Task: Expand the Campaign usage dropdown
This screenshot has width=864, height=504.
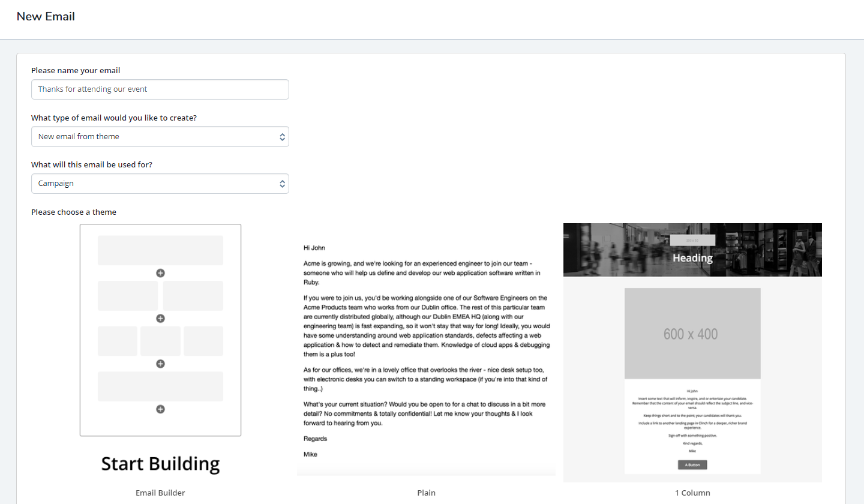Action: [160, 184]
